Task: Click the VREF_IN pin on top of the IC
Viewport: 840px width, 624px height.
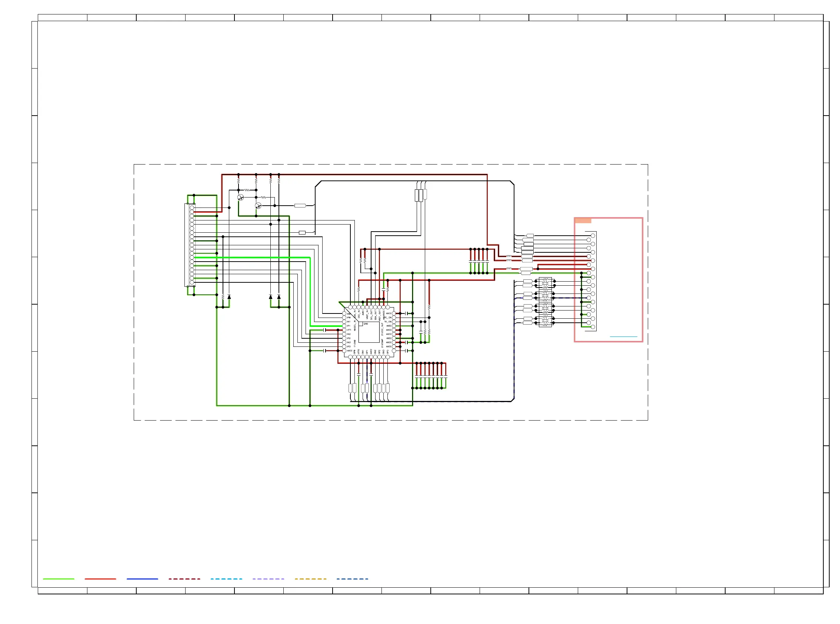Action: coord(367,308)
